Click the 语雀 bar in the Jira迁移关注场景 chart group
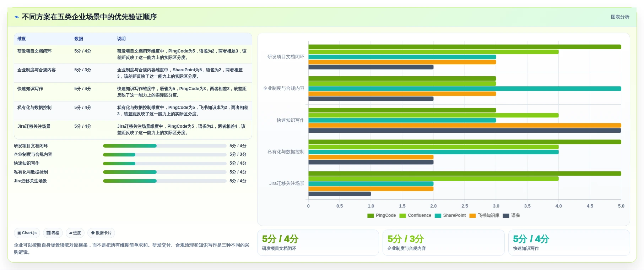The image size is (644, 270). point(340,194)
